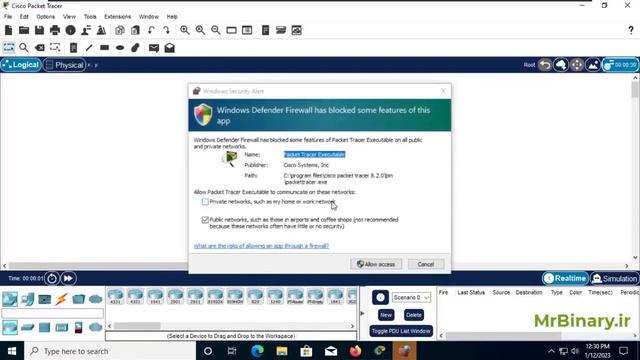Click the New scenario button
Image resolution: width=640 pixels, height=360 pixels.
(386, 315)
